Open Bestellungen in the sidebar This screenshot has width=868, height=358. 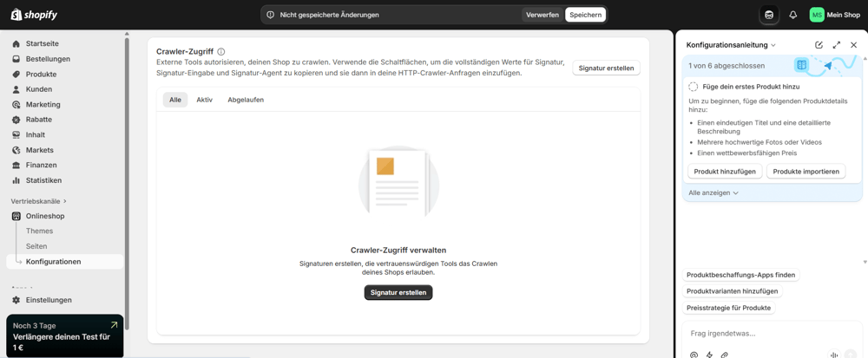coord(48,59)
